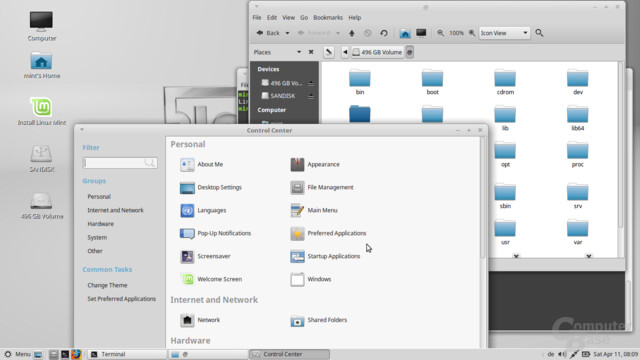Click Back in file manager toolbar

(x=268, y=33)
